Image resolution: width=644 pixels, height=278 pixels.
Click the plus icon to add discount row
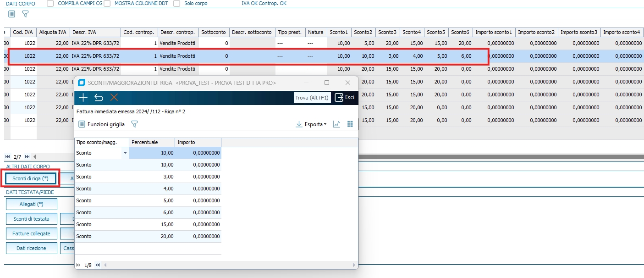pyautogui.click(x=83, y=98)
